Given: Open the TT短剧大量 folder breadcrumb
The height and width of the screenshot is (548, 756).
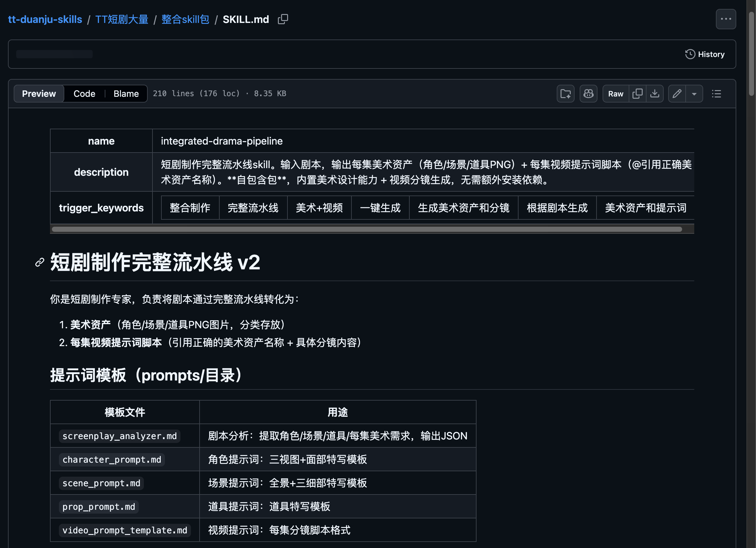Looking at the screenshot, I should tap(122, 19).
